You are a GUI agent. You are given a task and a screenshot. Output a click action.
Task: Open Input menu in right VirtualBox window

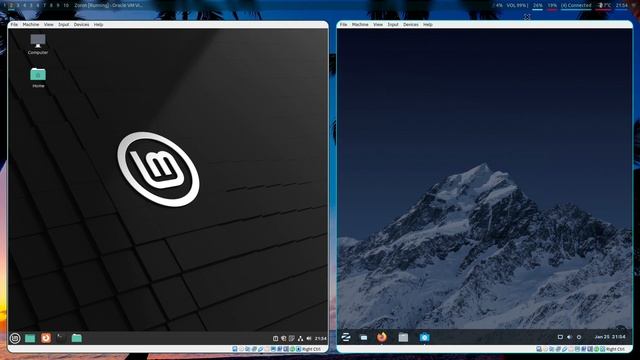(393, 24)
